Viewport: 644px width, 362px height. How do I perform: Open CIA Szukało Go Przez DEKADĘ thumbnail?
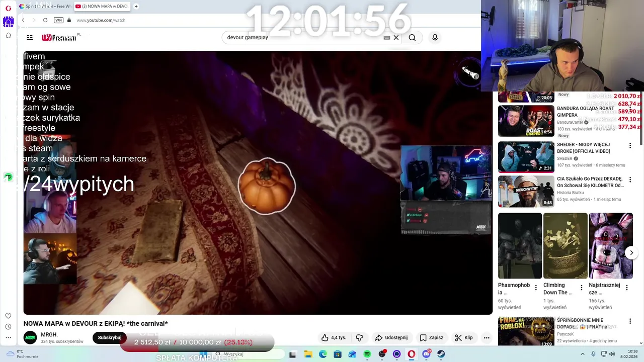(x=526, y=191)
